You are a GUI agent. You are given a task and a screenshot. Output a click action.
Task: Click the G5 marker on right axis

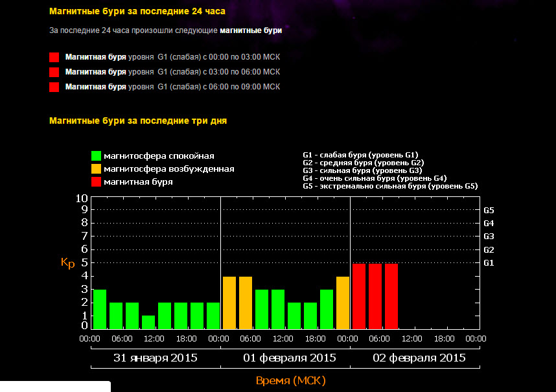489,210
